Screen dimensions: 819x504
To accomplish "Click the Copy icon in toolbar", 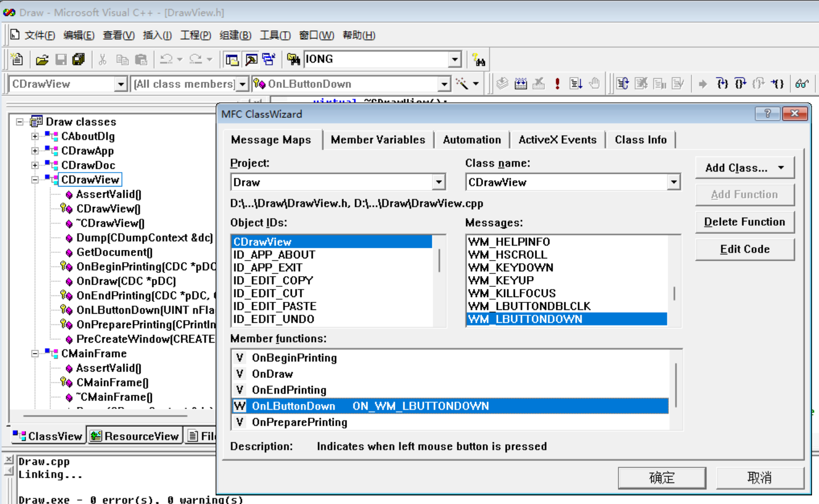I will click(x=122, y=60).
